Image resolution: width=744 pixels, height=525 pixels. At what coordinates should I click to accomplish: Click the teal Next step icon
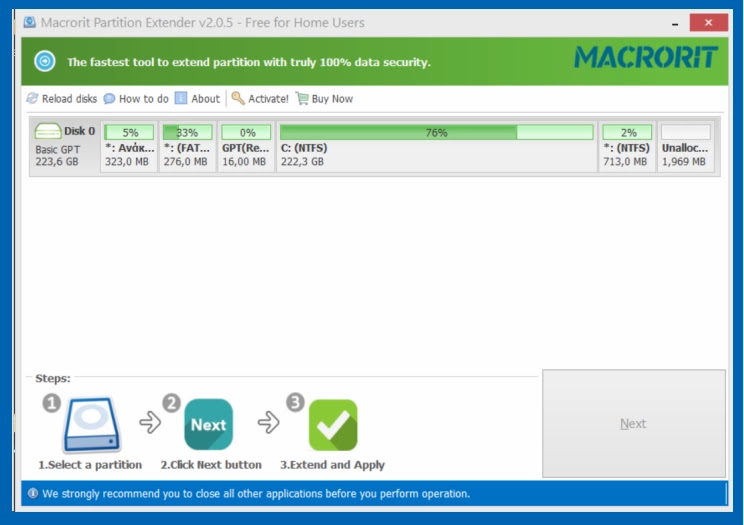click(209, 424)
